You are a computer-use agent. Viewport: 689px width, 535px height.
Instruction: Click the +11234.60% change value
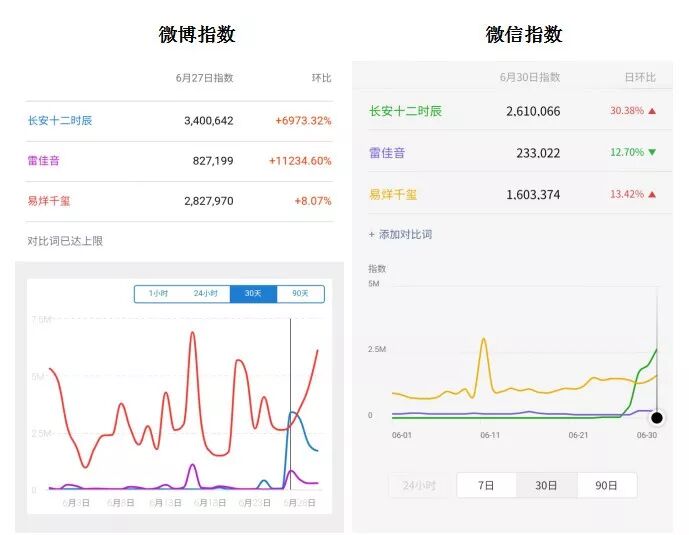click(300, 161)
